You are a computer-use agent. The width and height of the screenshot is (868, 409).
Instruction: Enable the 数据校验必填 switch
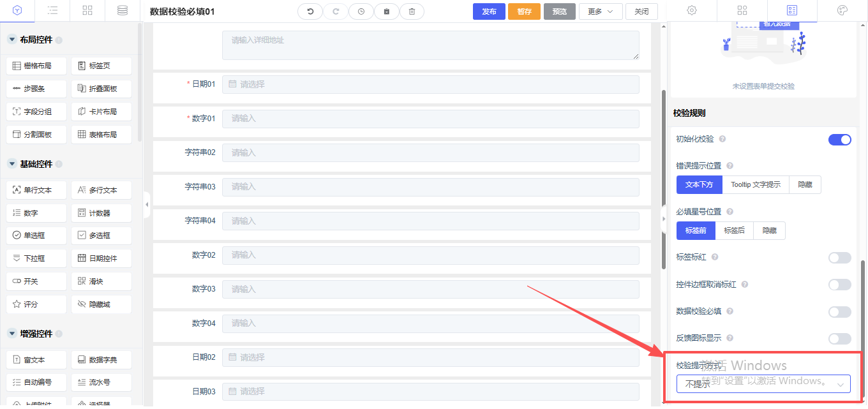click(839, 312)
